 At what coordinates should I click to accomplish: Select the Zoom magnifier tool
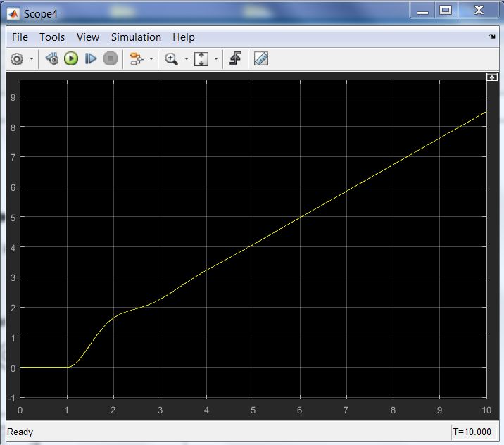tap(171, 59)
